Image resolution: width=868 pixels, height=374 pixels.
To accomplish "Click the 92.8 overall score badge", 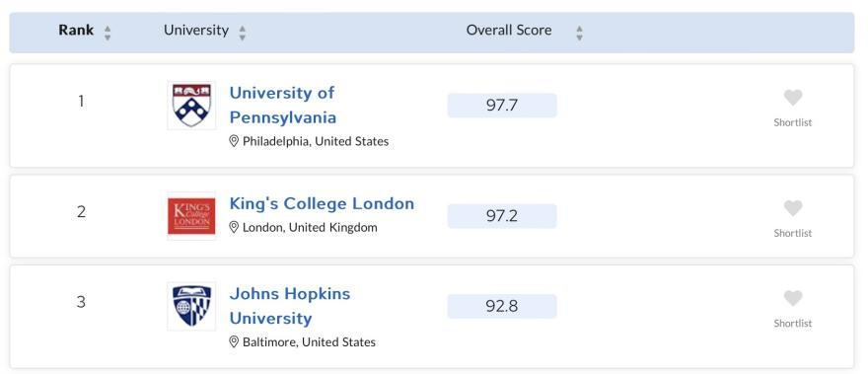I will click(x=502, y=306).
